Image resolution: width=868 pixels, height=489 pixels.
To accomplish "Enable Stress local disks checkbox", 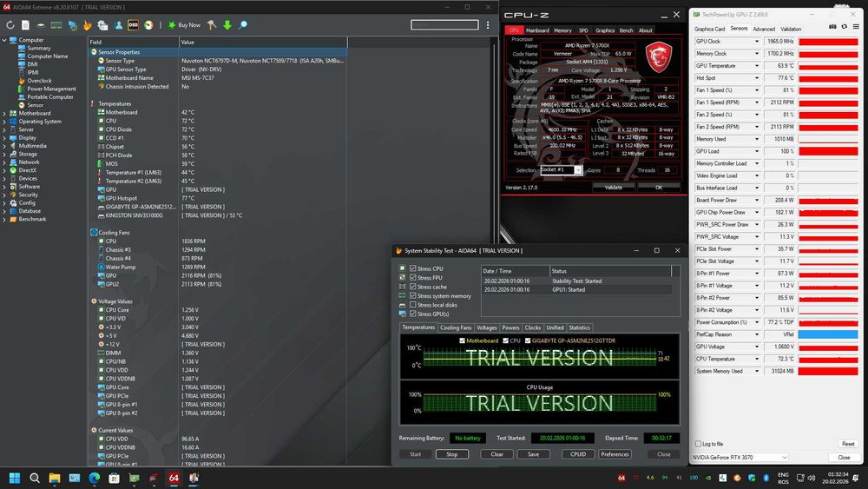I will 412,305.
